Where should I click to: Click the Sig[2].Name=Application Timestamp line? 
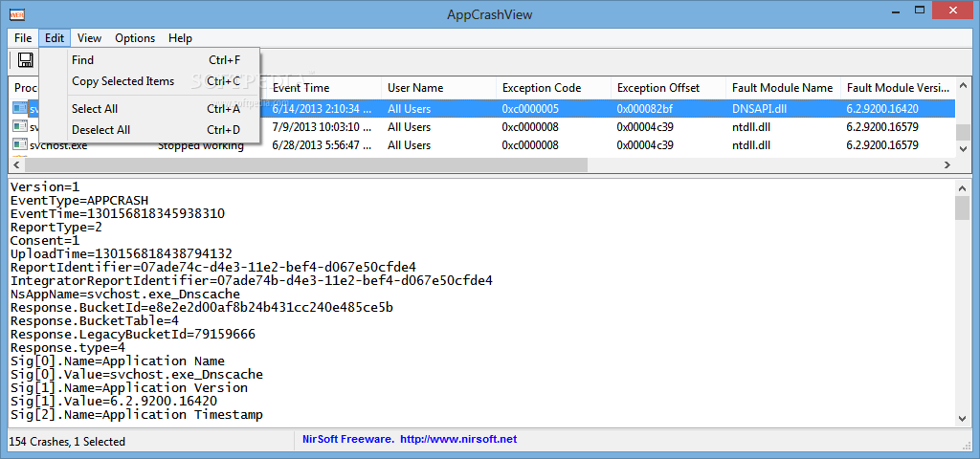click(x=136, y=415)
